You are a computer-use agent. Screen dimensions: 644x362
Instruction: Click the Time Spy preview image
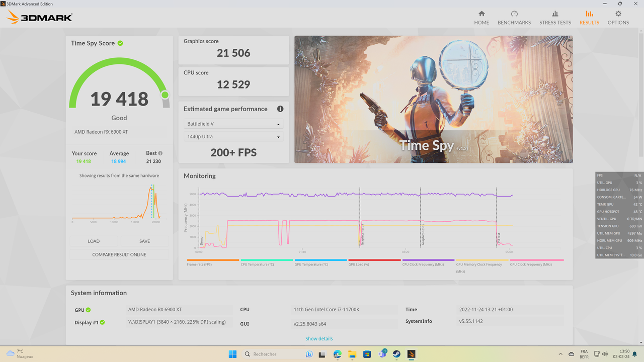[433, 99]
